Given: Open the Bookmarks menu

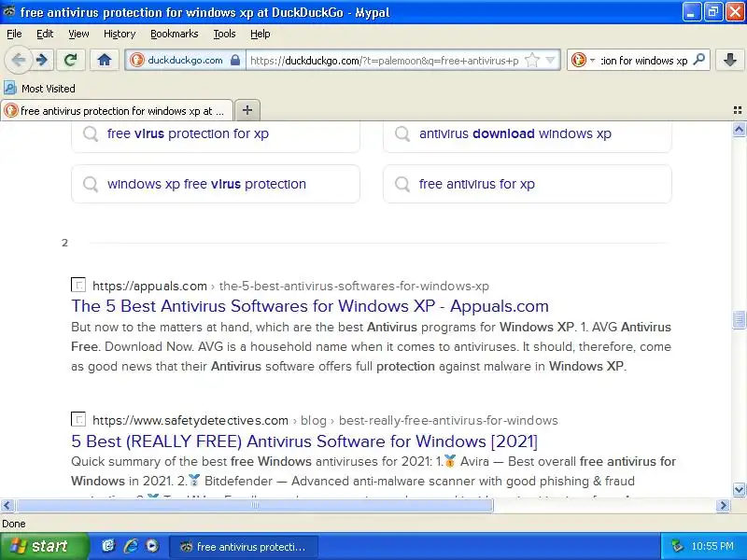Looking at the screenshot, I should tap(175, 34).
